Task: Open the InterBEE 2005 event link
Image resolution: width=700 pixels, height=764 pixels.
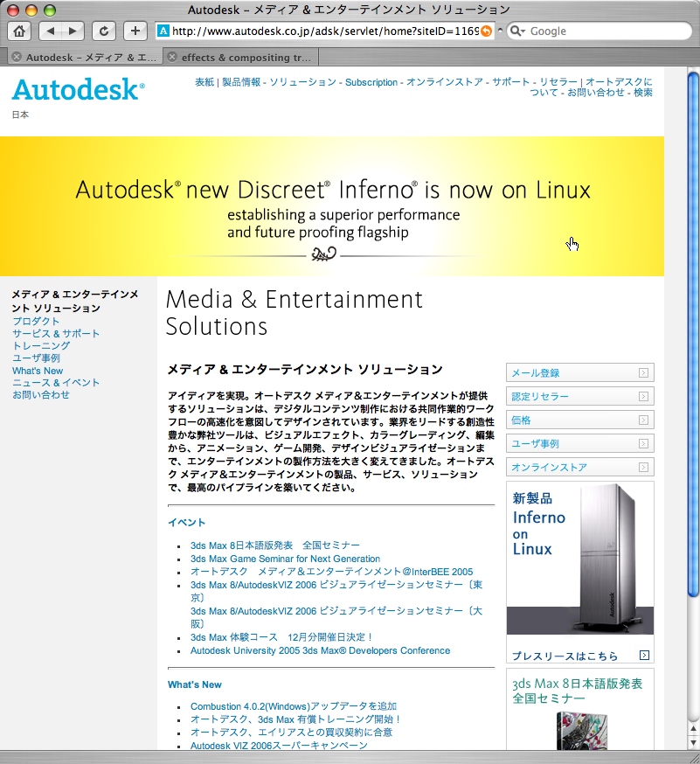Action: 331,572
